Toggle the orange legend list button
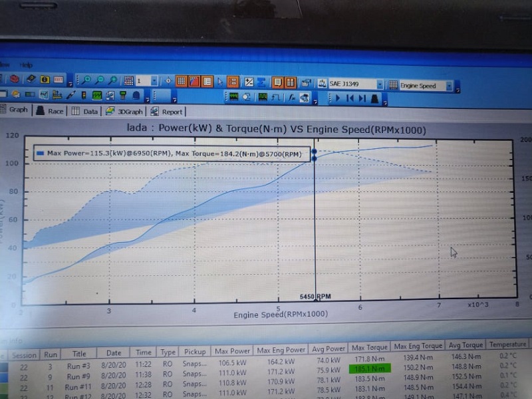 [x=207, y=82]
